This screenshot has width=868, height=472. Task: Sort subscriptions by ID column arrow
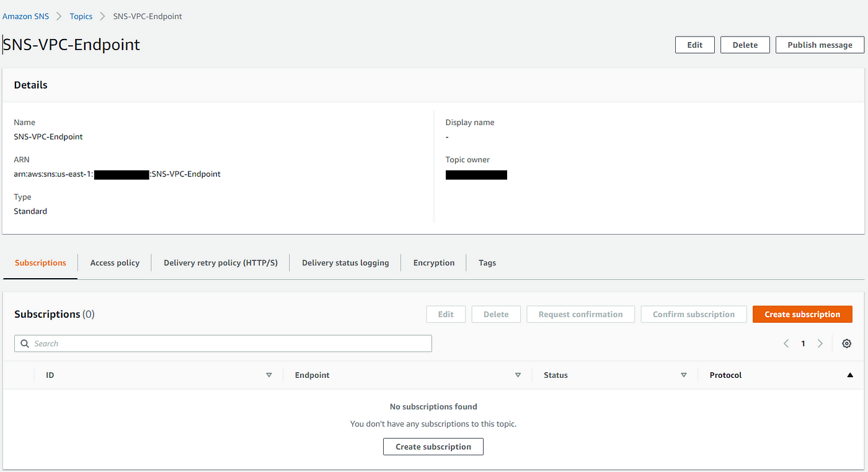click(268, 375)
